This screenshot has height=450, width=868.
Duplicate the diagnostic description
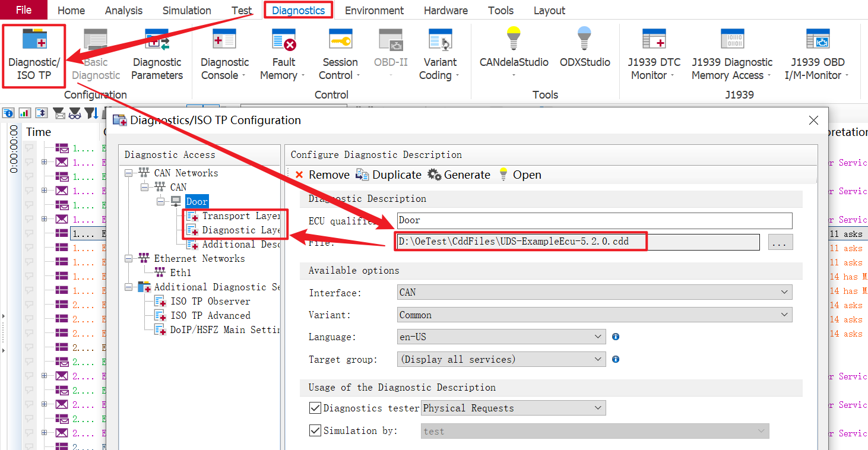pyautogui.click(x=388, y=175)
